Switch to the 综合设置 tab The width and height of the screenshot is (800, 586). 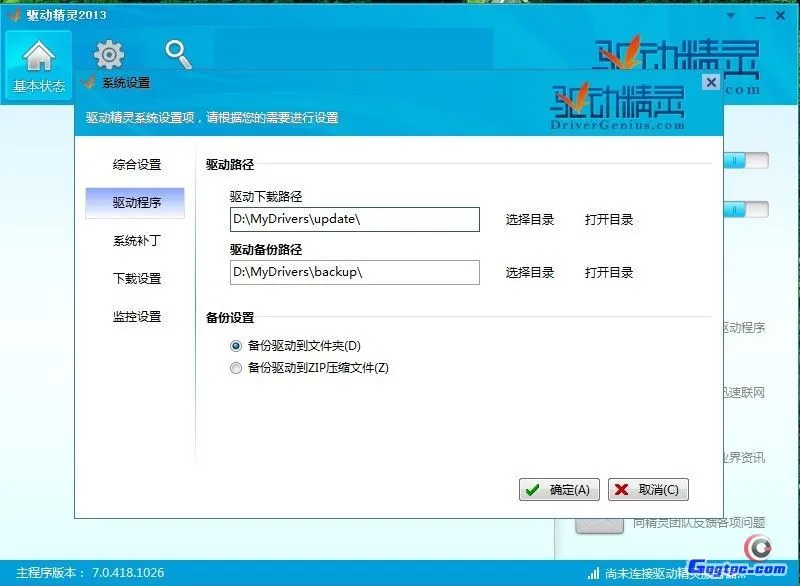[x=136, y=164]
